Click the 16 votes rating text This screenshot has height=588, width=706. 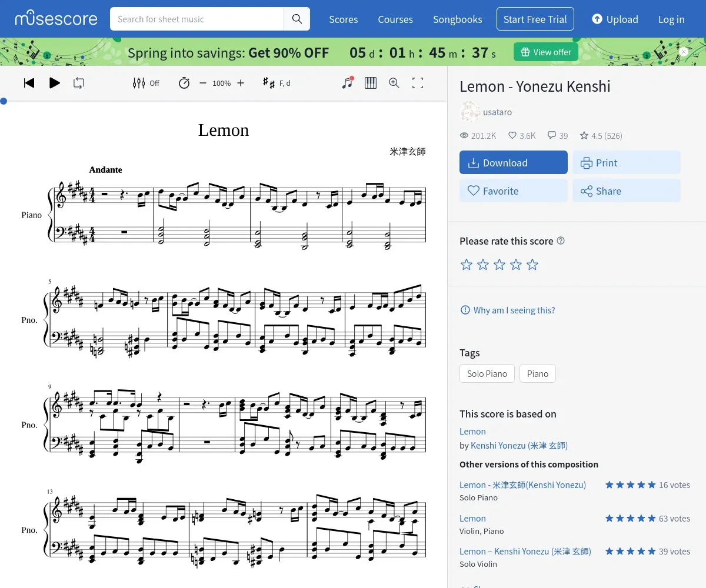674,485
